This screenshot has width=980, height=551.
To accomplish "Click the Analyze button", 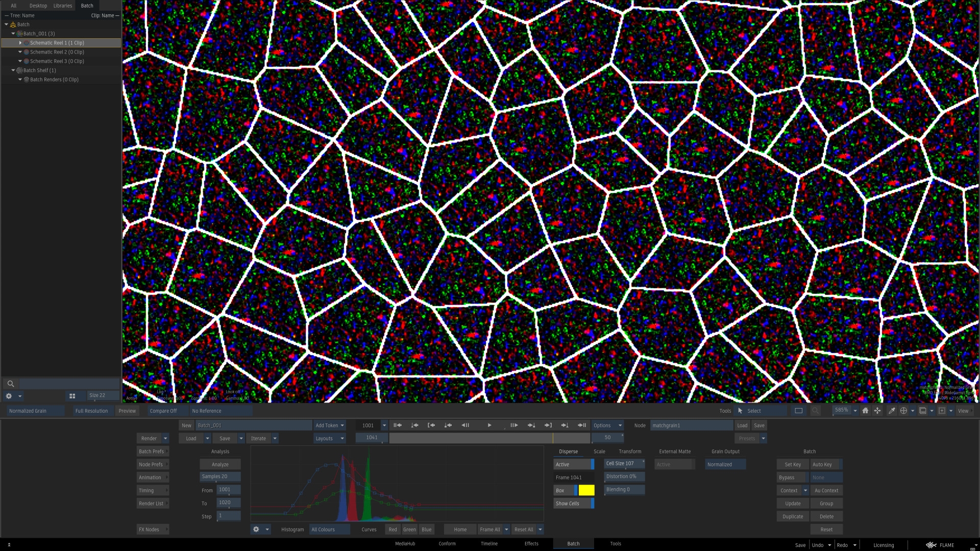I will (219, 464).
